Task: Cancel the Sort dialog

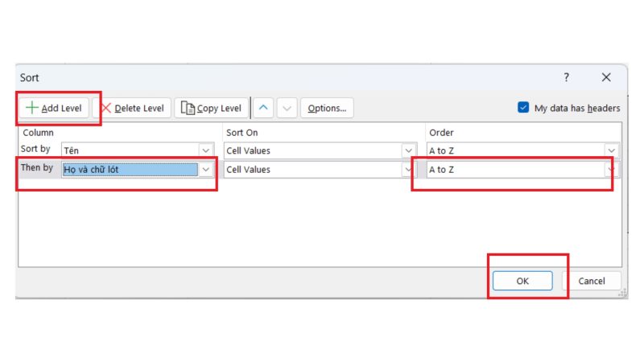Action: coord(592,281)
